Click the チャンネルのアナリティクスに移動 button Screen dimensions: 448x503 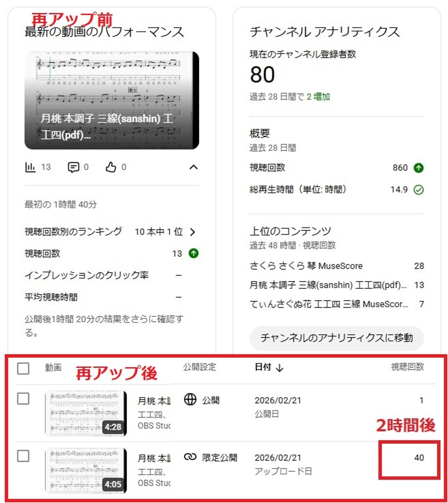point(337,338)
